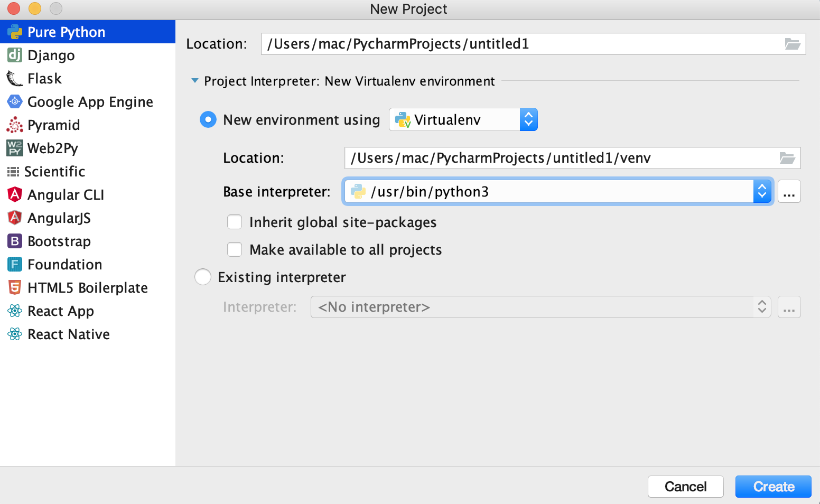This screenshot has width=820, height=504.
Task: Select Existing interpreter radio button
Action: [x=203, y=277]
